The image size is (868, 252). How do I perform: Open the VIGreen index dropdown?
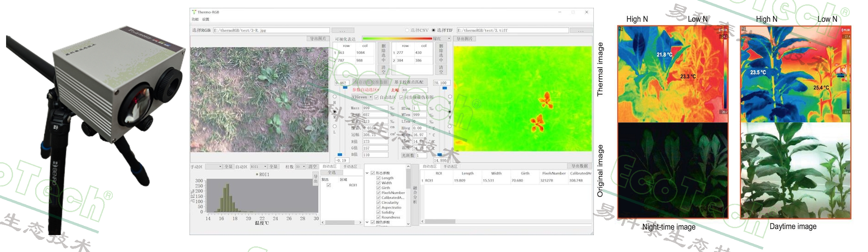371,97
